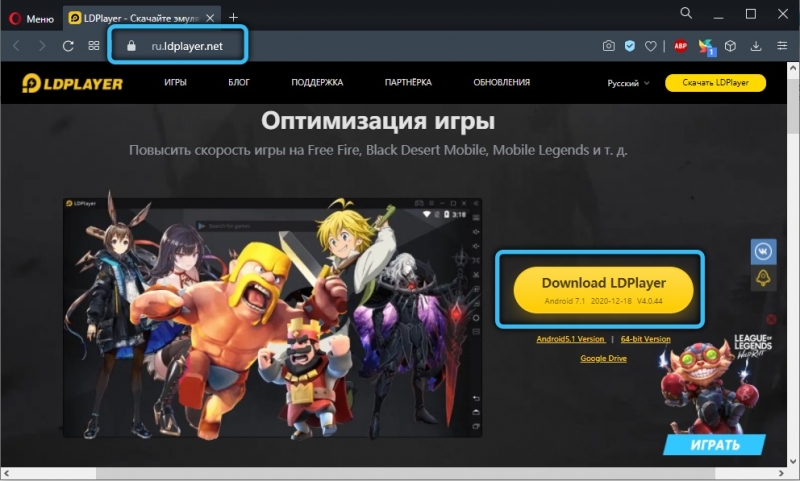
Task: Open the ОБНОВЛЕНИЯ menu item
Action: (502, 82)
